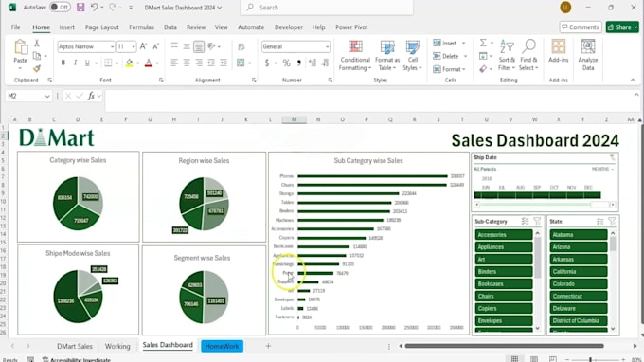This screenshot has height=362, width=644.
Task: Decrease font size with smaller A
Action: tap(155, 46)
